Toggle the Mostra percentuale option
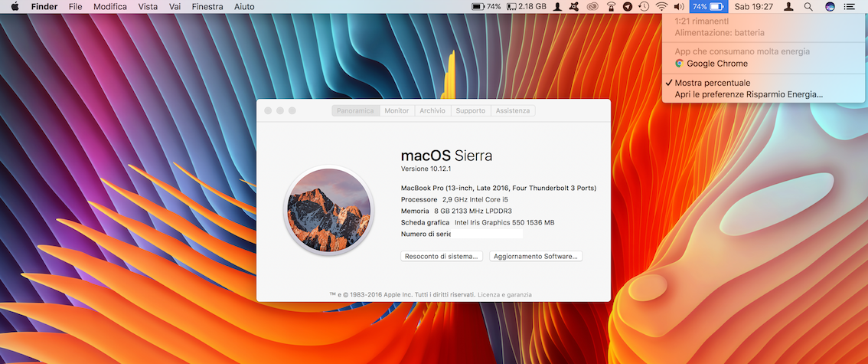868x364 pixels. click(763, 83)
